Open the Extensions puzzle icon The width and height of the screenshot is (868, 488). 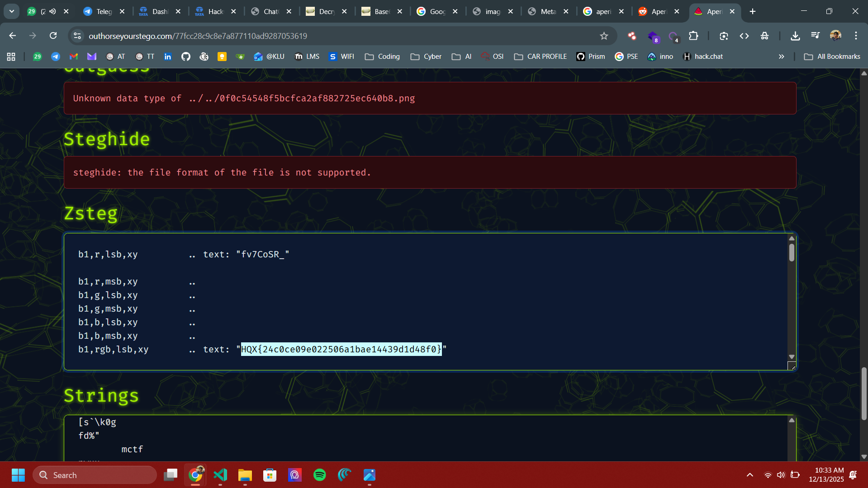tap(693, 36)
